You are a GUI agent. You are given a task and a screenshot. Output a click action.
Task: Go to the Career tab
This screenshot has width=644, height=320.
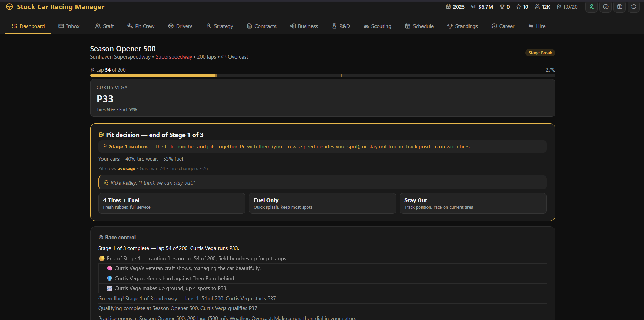(x=503, y=26)
